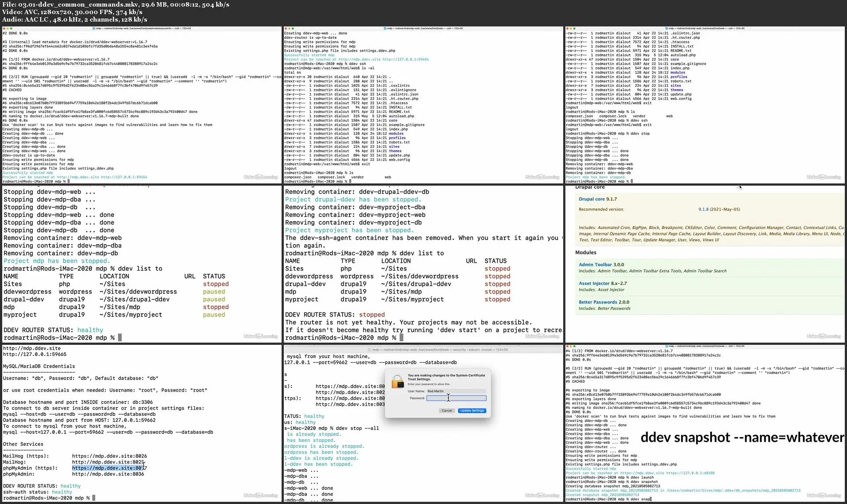Open the Drupal modules report thumbnail
Viewport: 847px width, 504px height.
(705, 264)
